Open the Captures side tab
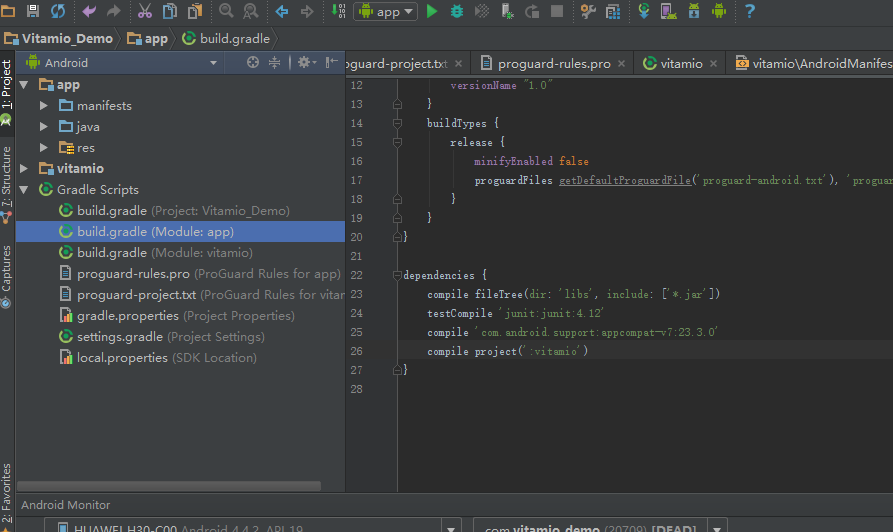 7,277
